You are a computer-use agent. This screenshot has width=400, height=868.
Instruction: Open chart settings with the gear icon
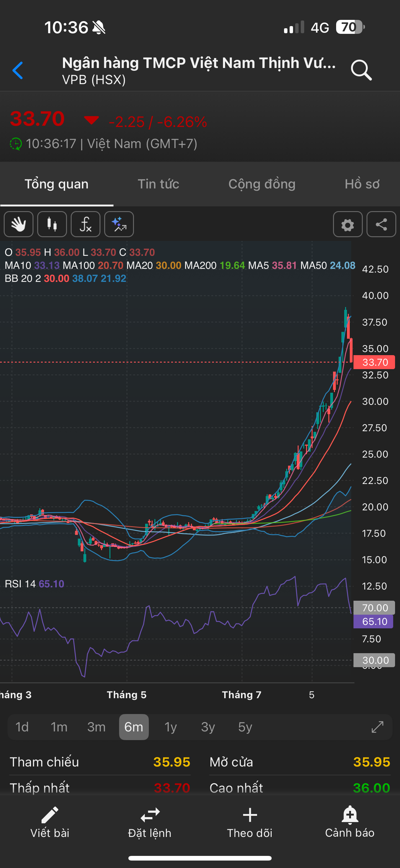[348, 224]
